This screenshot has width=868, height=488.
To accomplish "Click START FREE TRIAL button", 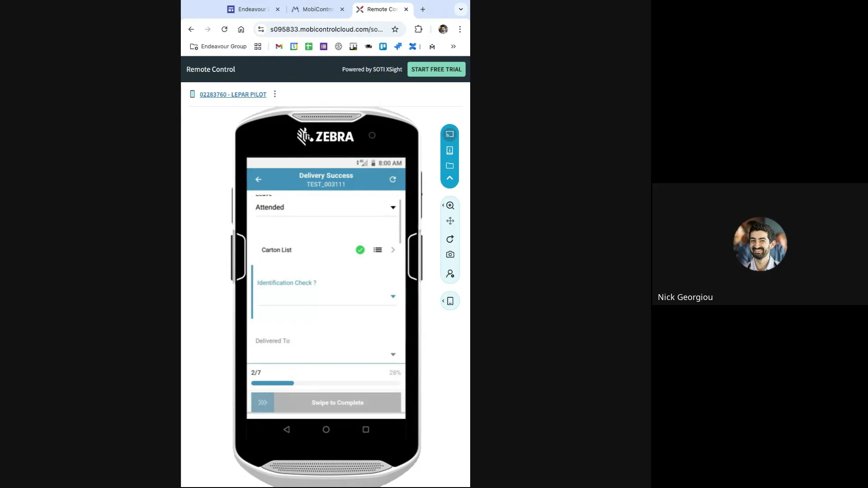I will click(x=436, y=69).
